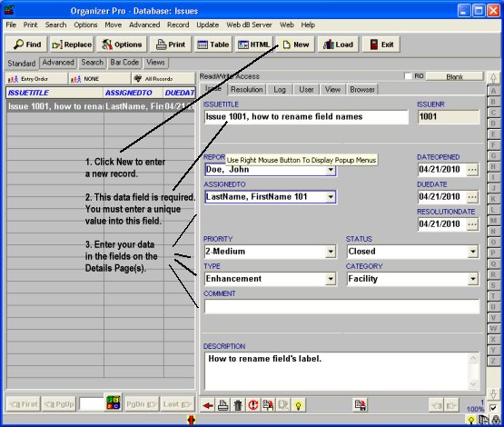Expand the Reported by dropdown showing Doe, John

pyautogui.click(x=331, y=170)
